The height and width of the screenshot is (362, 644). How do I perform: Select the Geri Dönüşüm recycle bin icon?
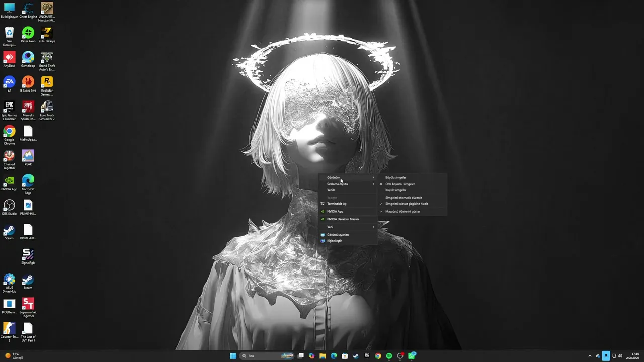[x=9, y=37]
